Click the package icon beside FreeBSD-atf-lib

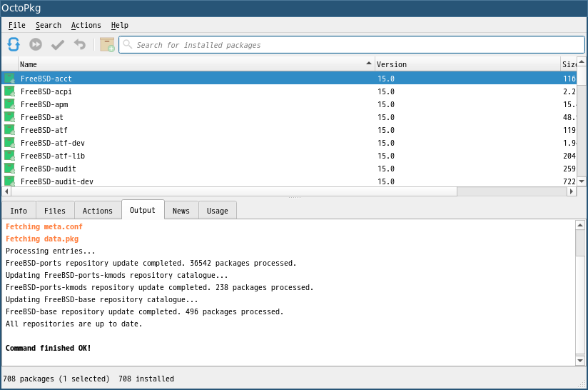point(10,156)
